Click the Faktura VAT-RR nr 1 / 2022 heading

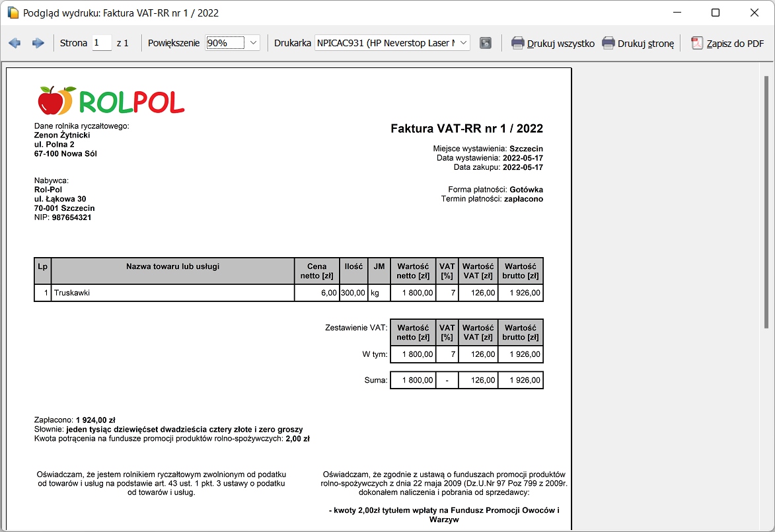pyautogui.click(x=466, y=128)
